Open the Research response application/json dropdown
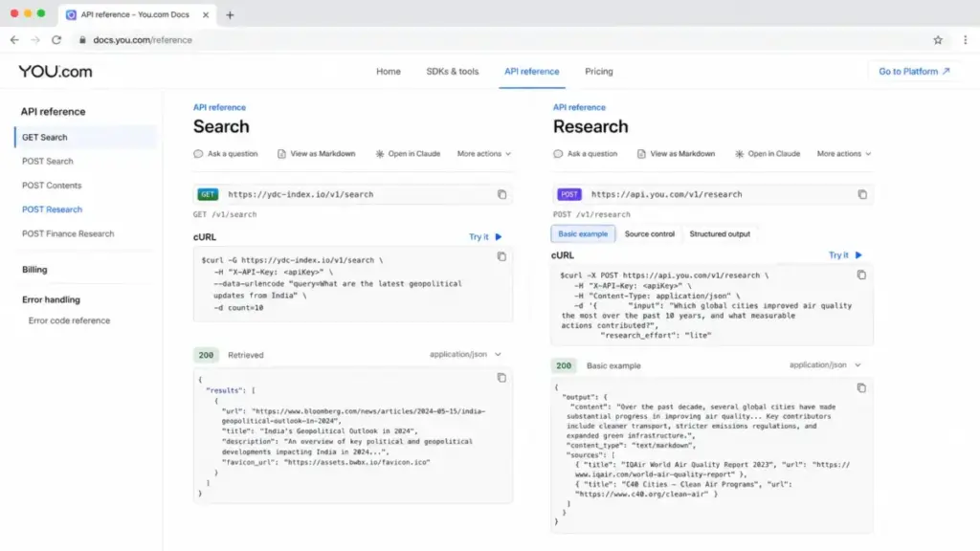 click(x=825, y=364)
